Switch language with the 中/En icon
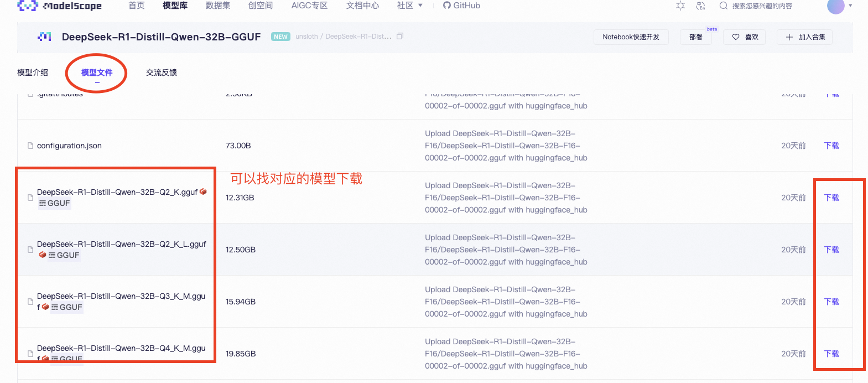This screenshot has height=383, width=868. (x=700, y=6)
